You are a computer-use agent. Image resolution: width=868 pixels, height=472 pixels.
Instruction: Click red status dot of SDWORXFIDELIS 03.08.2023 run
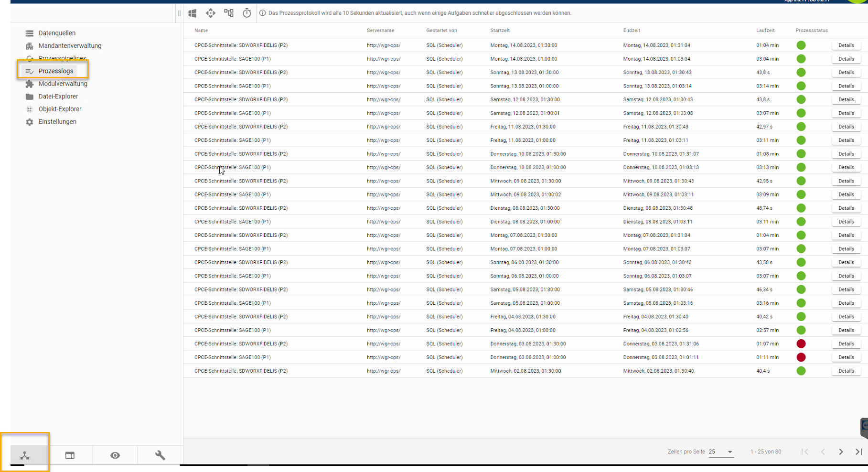801,344
